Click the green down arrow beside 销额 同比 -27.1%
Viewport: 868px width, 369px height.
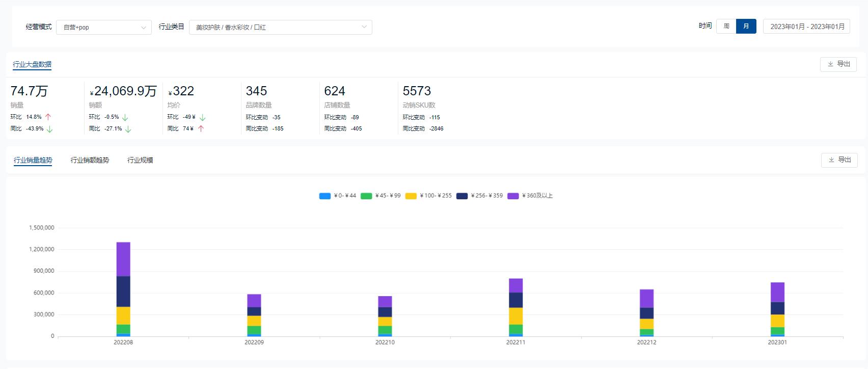pos(128,129)
